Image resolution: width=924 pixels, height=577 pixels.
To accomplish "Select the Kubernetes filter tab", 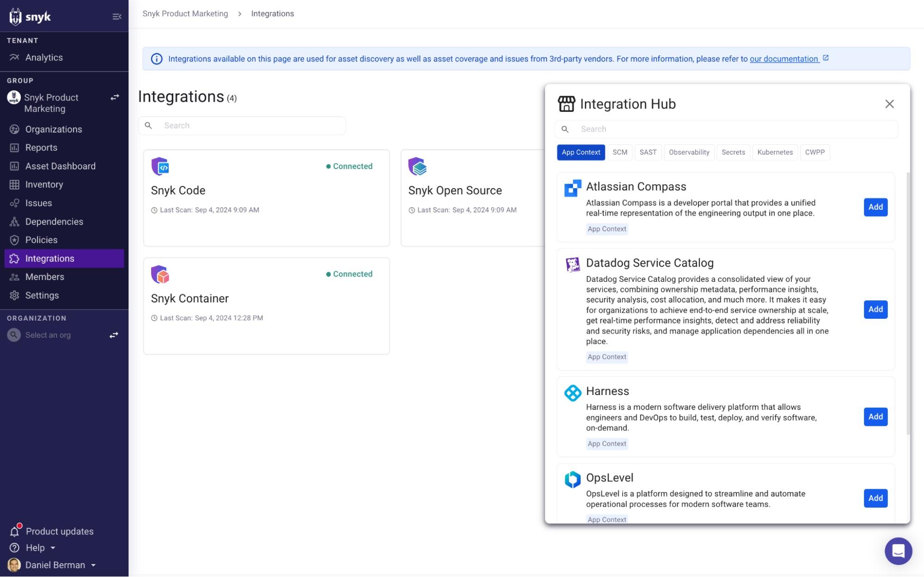I will (775, 152).
